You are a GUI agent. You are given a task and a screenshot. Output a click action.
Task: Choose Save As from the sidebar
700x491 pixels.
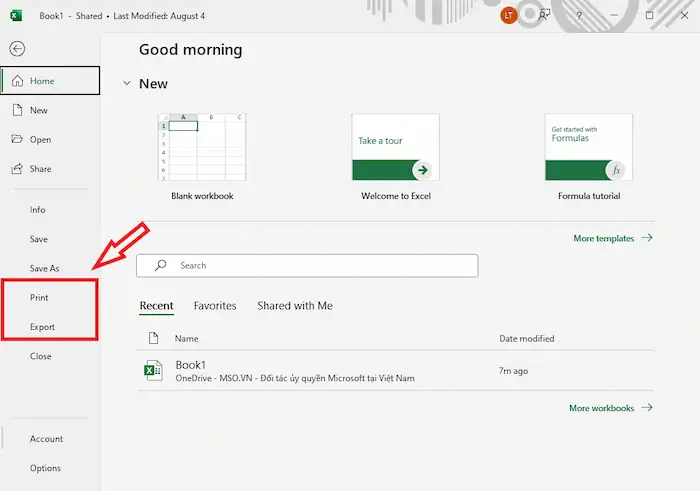pyautogui.click(x=44, y=268)
